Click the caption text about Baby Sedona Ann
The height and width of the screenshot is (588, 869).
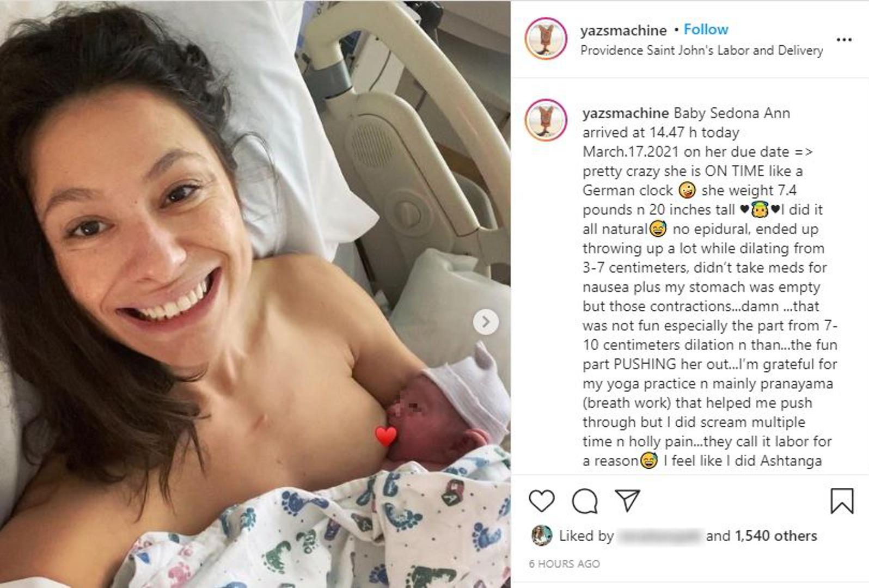coord(709,286)
